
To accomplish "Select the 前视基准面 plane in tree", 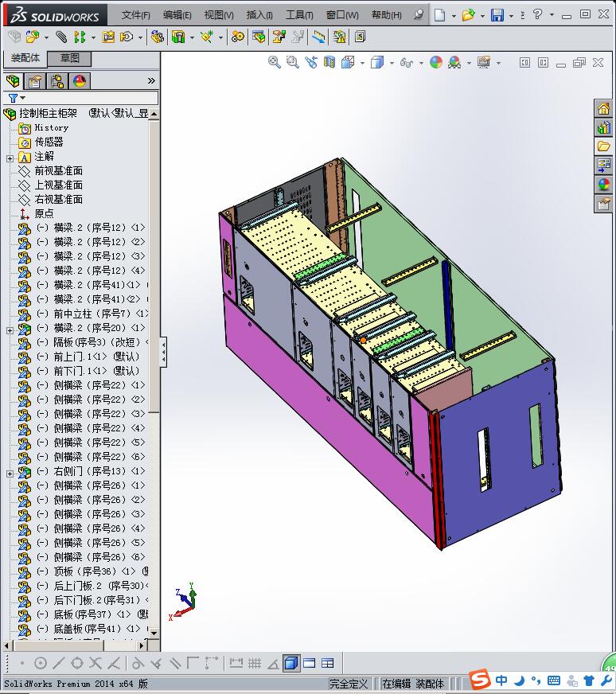I will tap(58, 170).
